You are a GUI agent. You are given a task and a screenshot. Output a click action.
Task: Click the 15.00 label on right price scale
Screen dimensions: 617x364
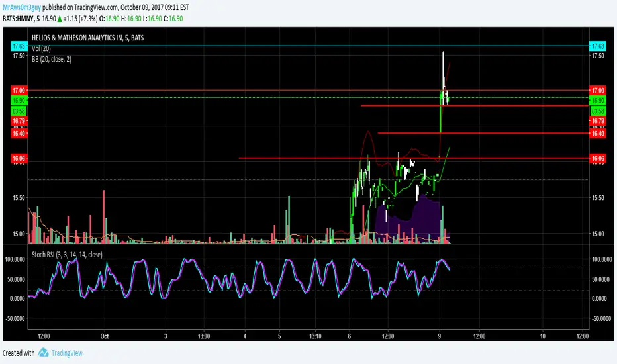click(598, 234)
